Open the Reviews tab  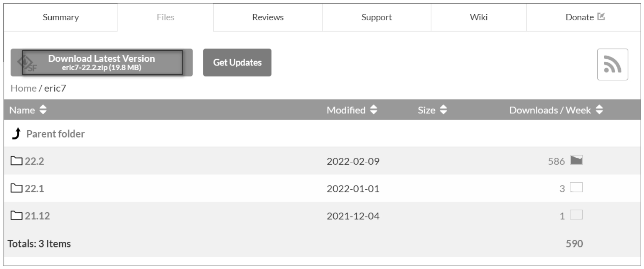point(268,17)
